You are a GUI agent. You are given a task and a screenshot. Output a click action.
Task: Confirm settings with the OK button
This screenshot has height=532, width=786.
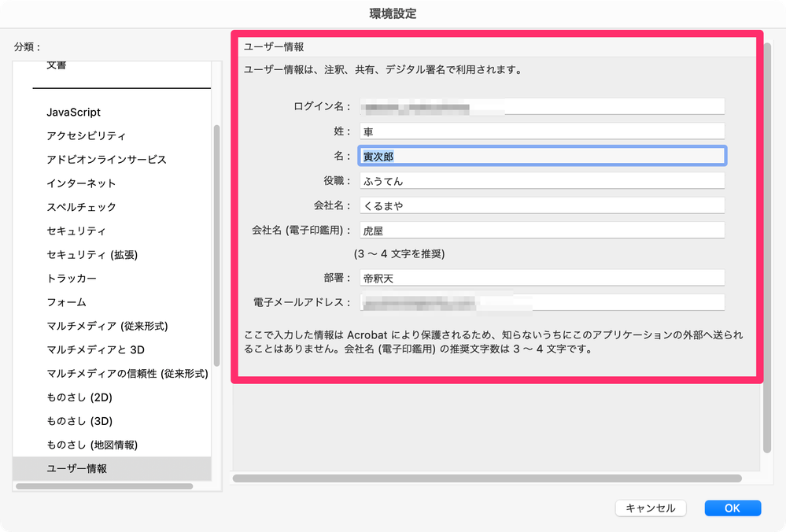coord(732,508)
